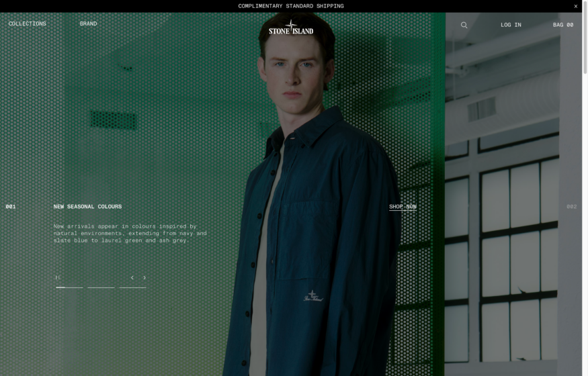Click the New Seasonal Colours heading

tap(87, 207)
